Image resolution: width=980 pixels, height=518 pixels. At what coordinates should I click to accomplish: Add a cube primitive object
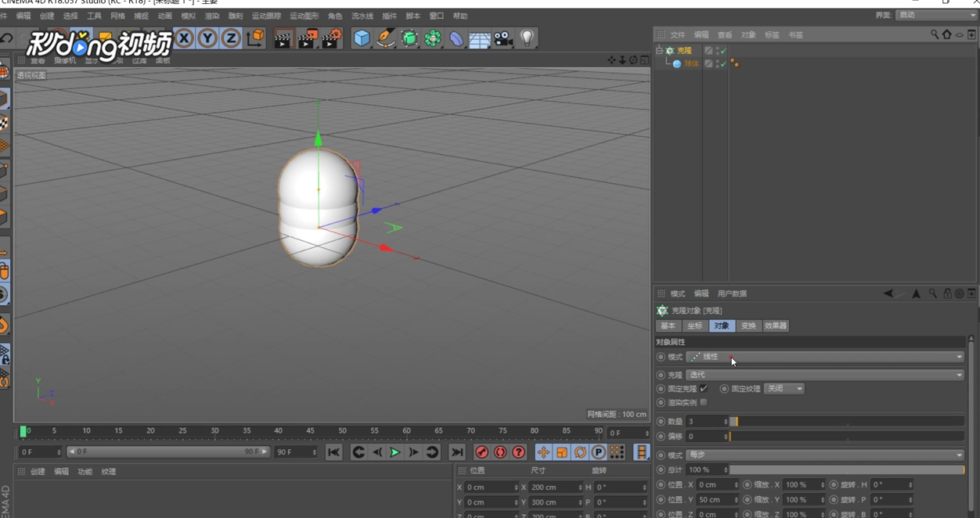tap(362, 38)
